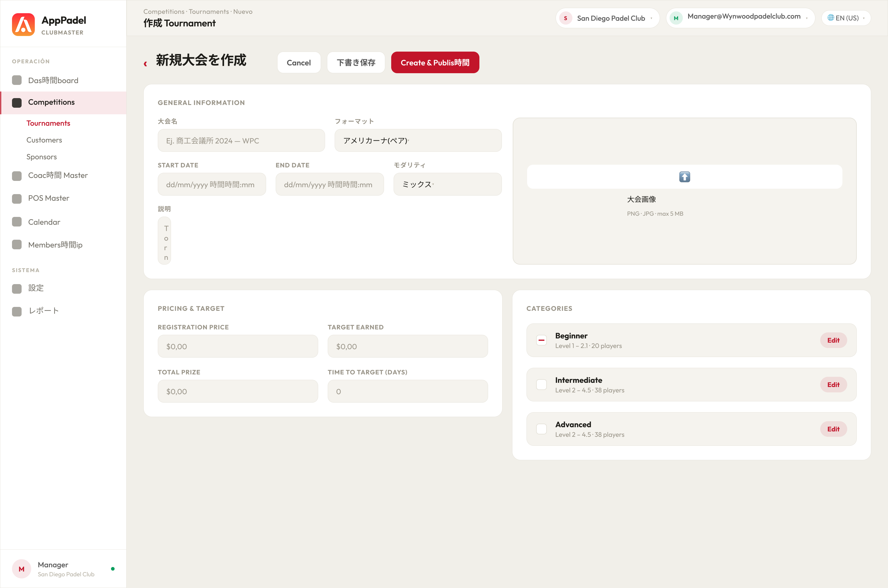888x588 pixels.
Task: Click the 下書き保存 save draft button
Action: pos(355,62)
